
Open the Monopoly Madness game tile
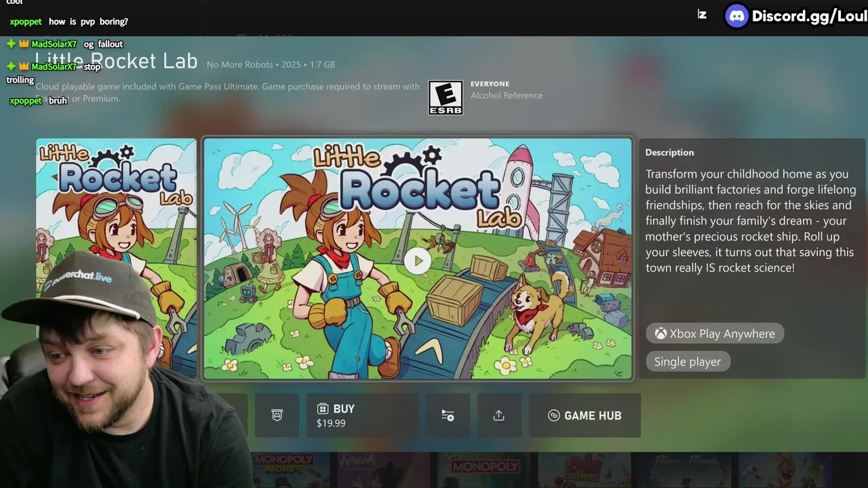(290, 470)
